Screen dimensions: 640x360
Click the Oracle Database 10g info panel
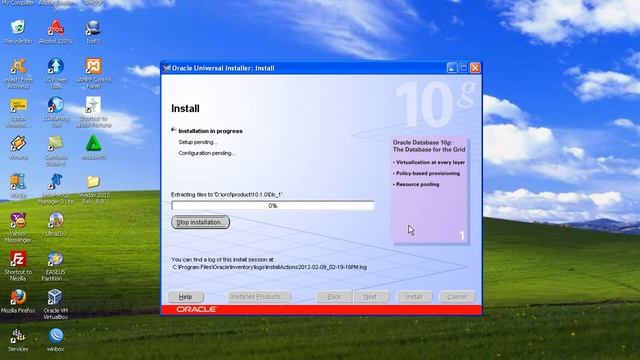[431, 190]
